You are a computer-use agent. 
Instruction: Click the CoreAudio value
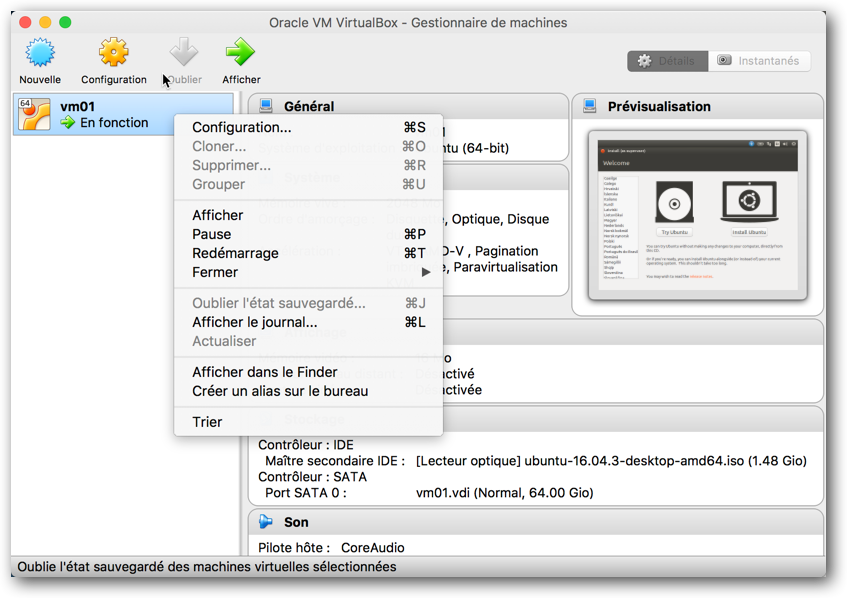373,548
